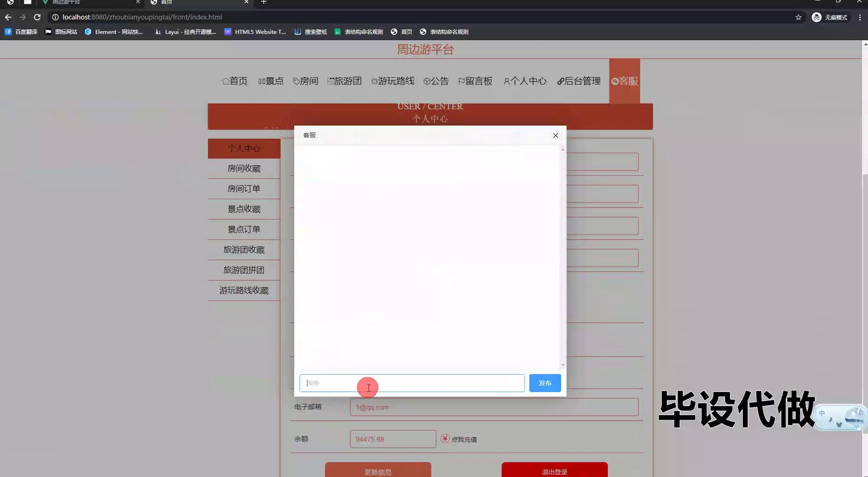868x477 pixels.
Task: Click the 更新信息 update button
Action: click(378, 471)
